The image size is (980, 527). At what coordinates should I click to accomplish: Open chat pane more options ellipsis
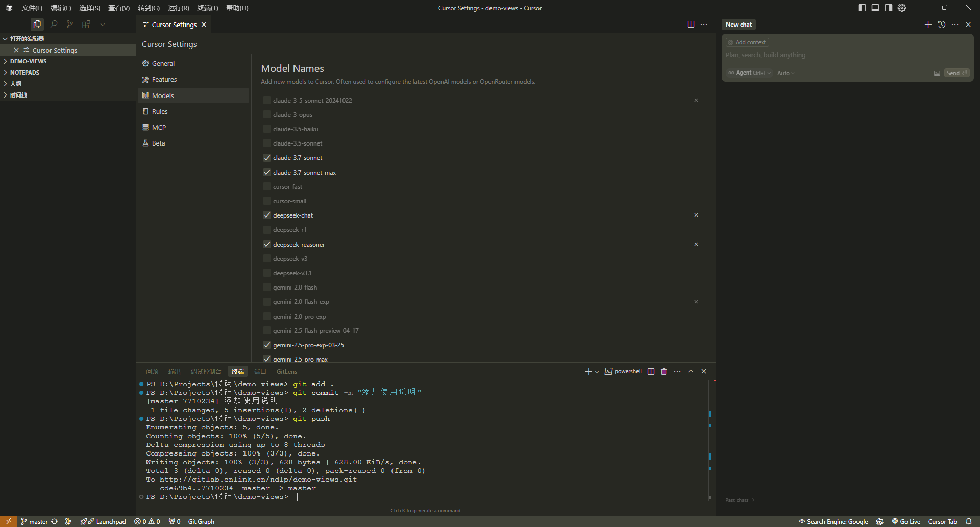(955, 24)
